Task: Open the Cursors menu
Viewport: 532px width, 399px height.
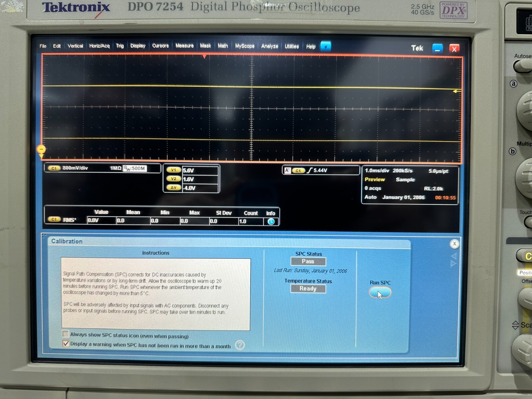Action: [160, 46]
